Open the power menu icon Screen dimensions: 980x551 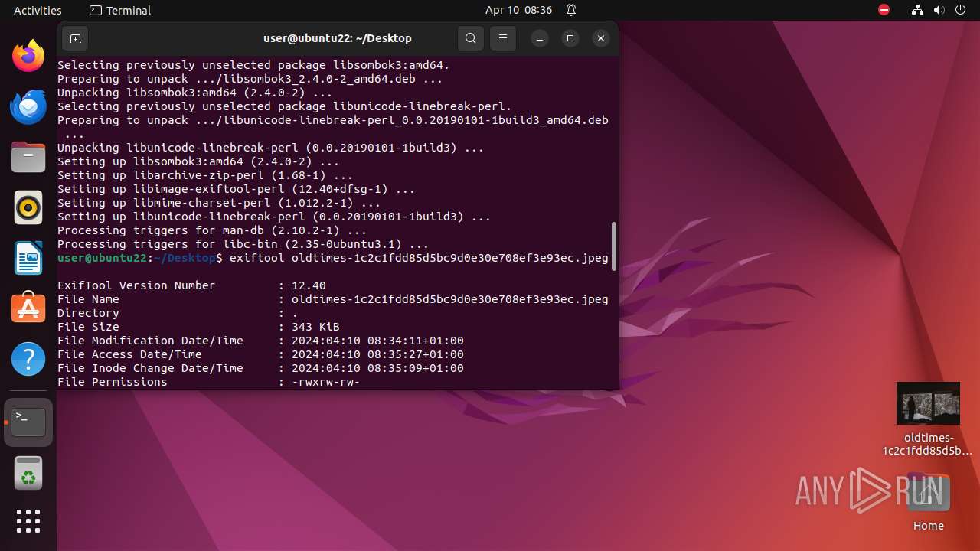tap(961, 10)
